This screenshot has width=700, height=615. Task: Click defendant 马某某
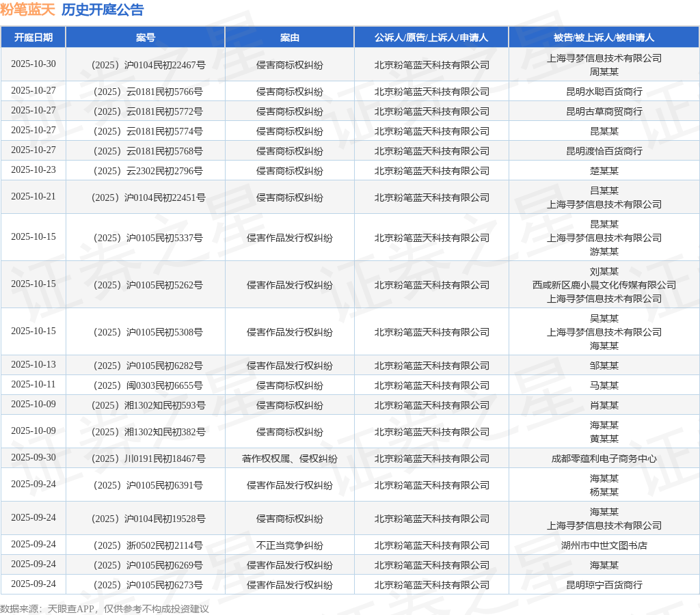(604, 385)
